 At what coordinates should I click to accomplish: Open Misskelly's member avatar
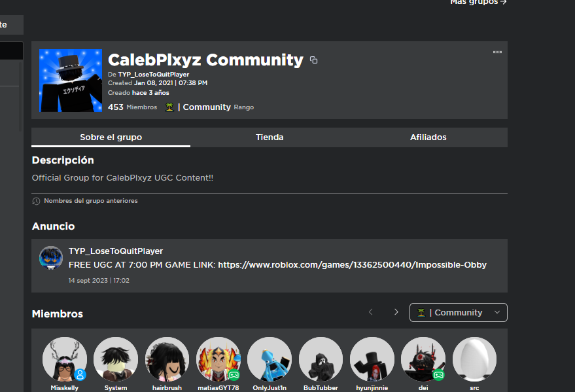pos(65,359)
